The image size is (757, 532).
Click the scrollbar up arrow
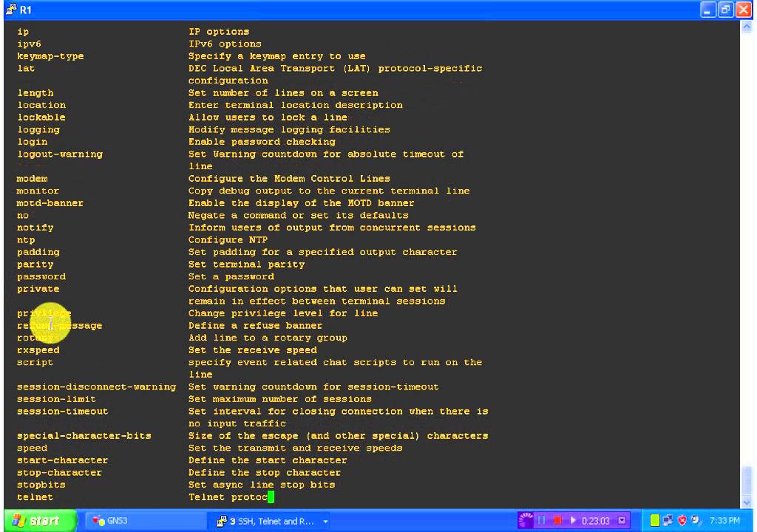point(747,27)
